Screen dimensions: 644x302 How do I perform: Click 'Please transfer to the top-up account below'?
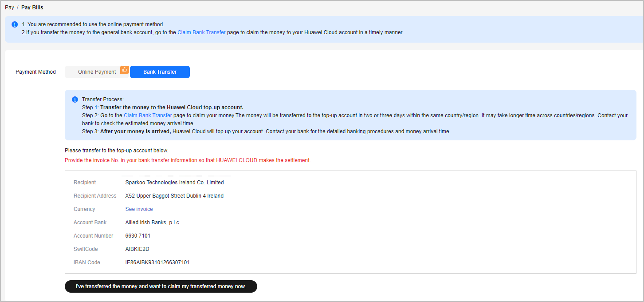(117, 151)
